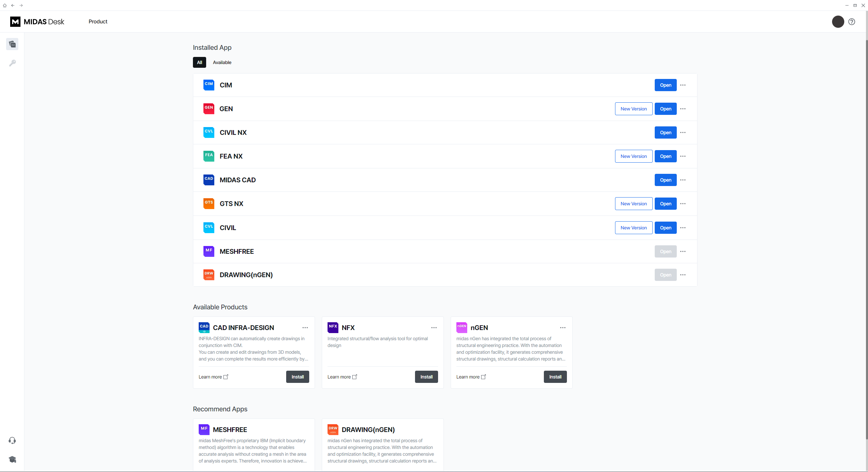The width and height of the screenshot is (868, 472).
Task: Click the MIDAS Desk logo
Action: (x=37, y=21)
